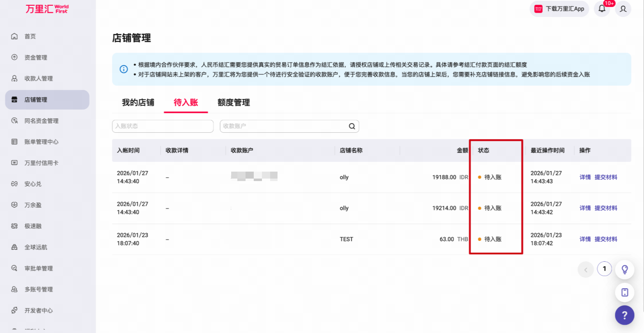Click 详情 for the 19214.00 IDR row
The image size is (644, 333).
(585, 208)
